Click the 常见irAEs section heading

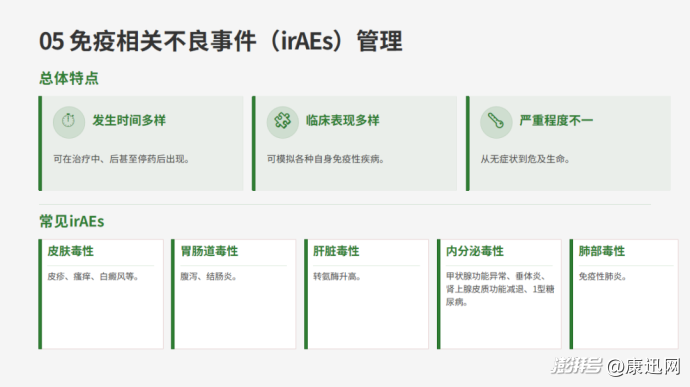pos(72,221)
